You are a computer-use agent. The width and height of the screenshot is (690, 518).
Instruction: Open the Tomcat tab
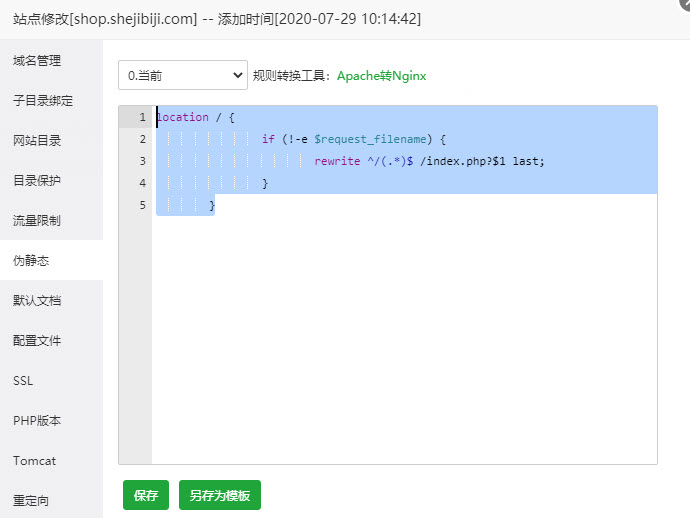point(34,461)
